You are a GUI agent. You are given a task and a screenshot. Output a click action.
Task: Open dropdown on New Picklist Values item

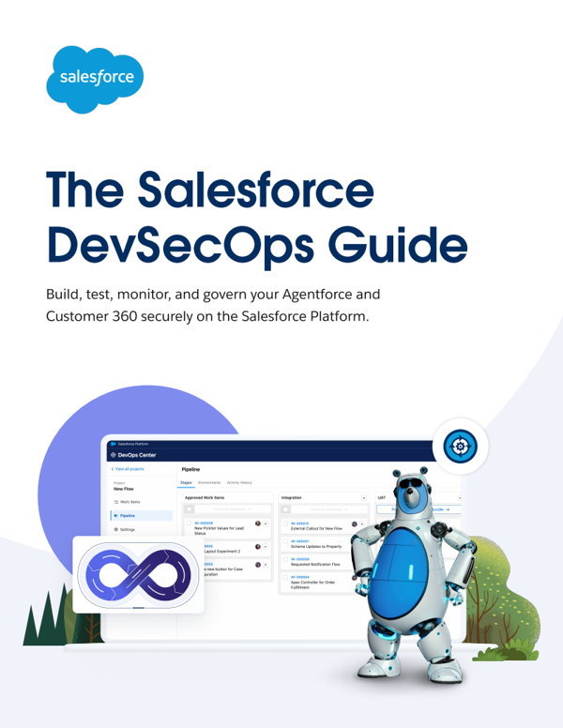coord(266,523)
